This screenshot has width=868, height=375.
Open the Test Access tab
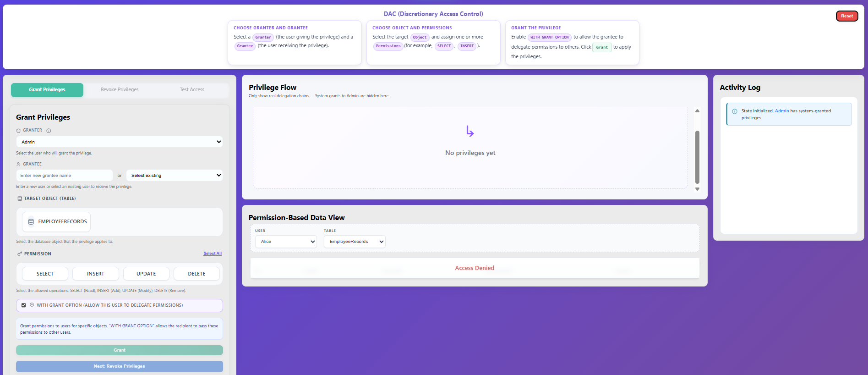click(x=192, y=90)
